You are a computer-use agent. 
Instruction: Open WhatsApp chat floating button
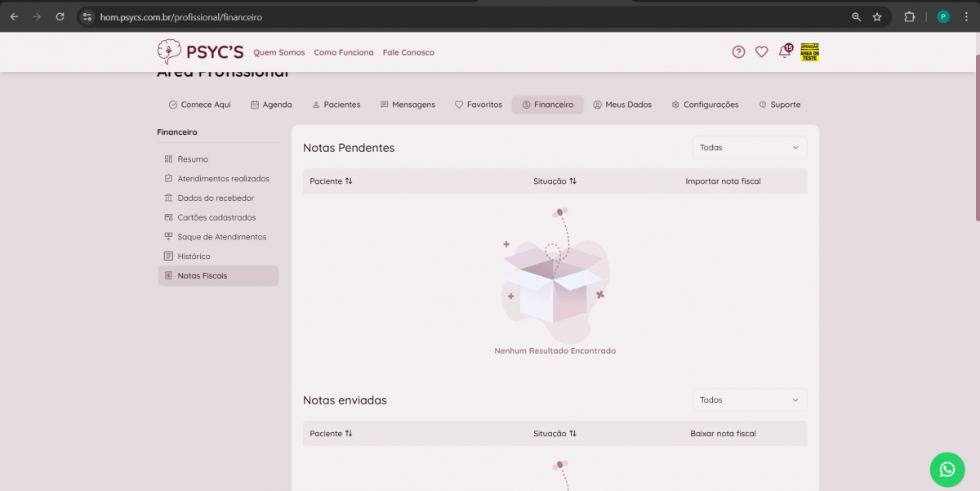pyautogui.click(x=947, y=469)
